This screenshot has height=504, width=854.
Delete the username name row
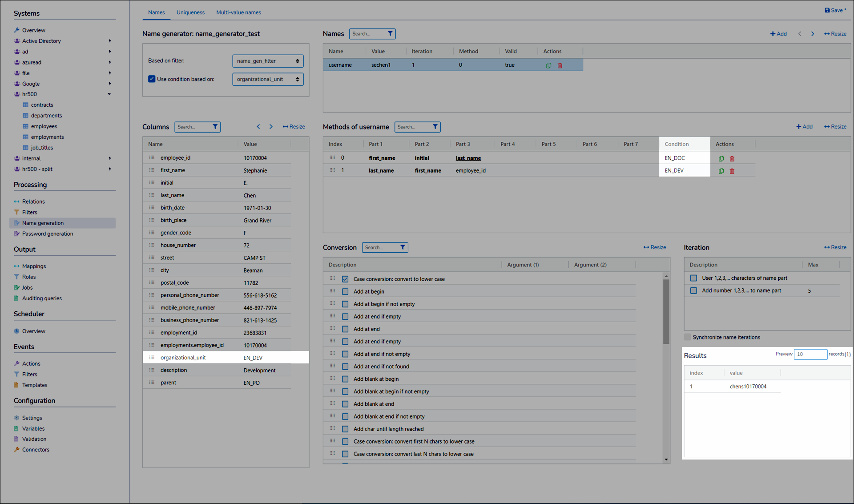coord(560,65)
